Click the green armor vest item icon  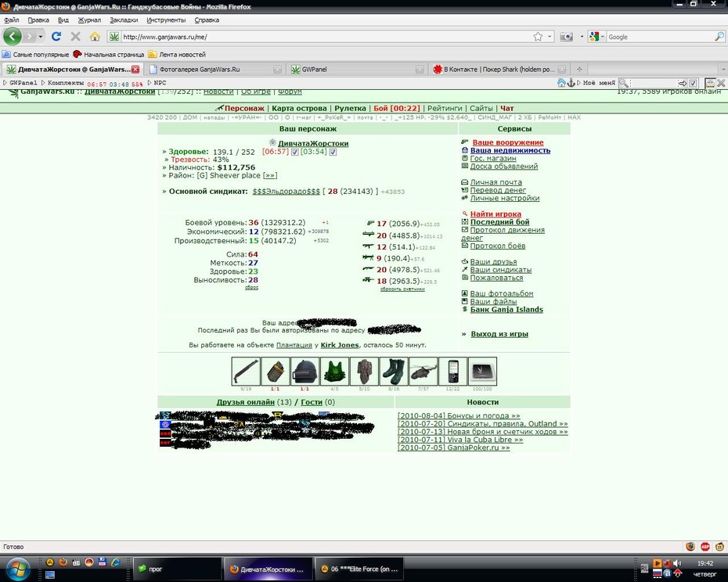(x=334, y=372)
